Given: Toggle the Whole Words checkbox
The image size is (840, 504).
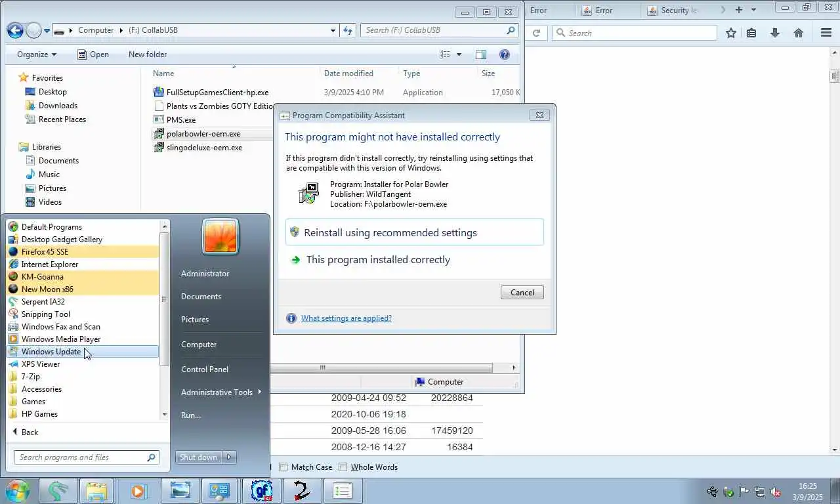Looking at the screenshot, I should [x=343, y=467].
